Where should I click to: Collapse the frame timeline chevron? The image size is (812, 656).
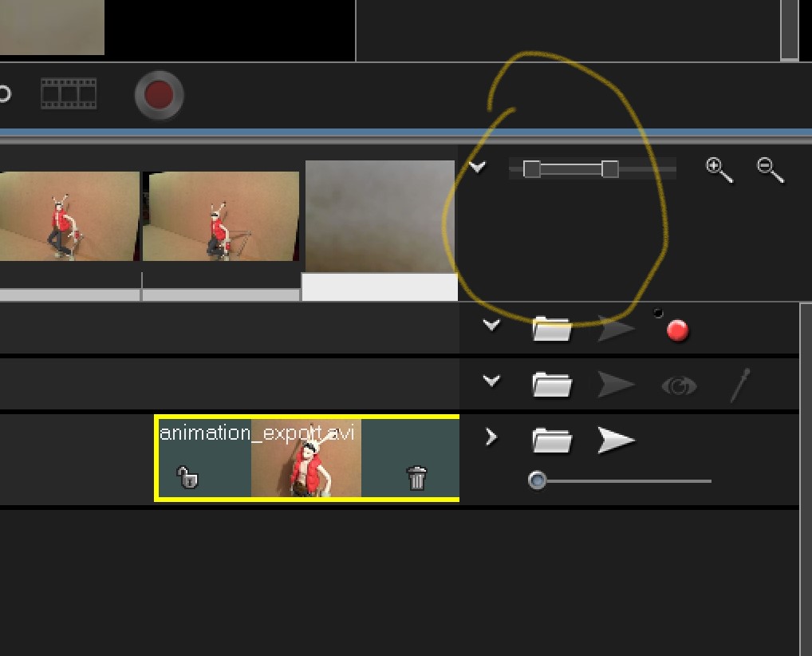(477, 167)
